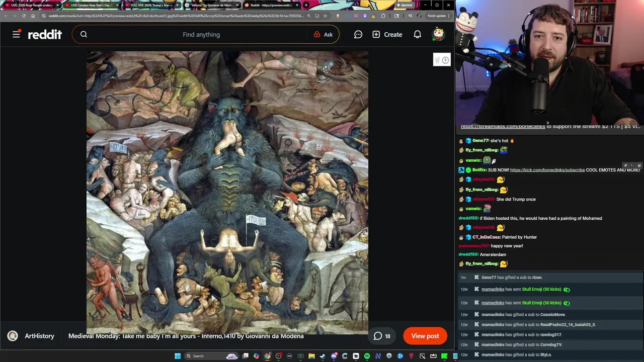The width and height of the screenshot is (644, 362).
Task: Open the ArtHistory subreddit link
Action: (x=39, y=336)
